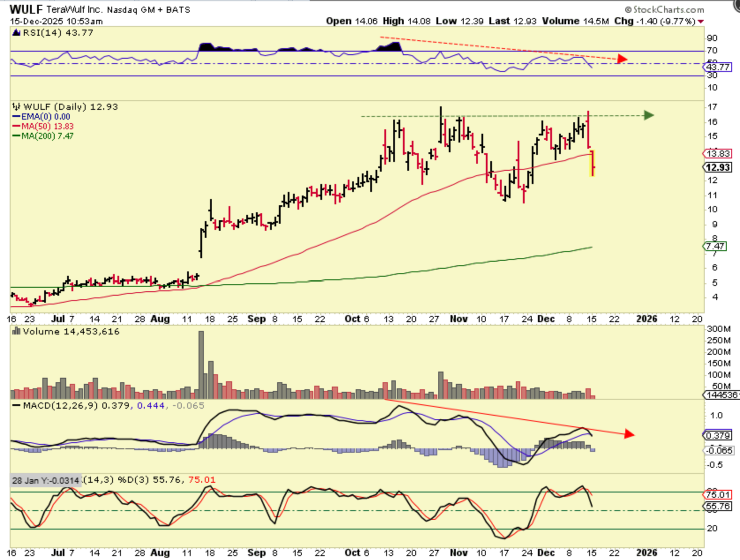740x560 pixels.
Task: Click the boxed 13.83 price axis tag
Action: 718,154
